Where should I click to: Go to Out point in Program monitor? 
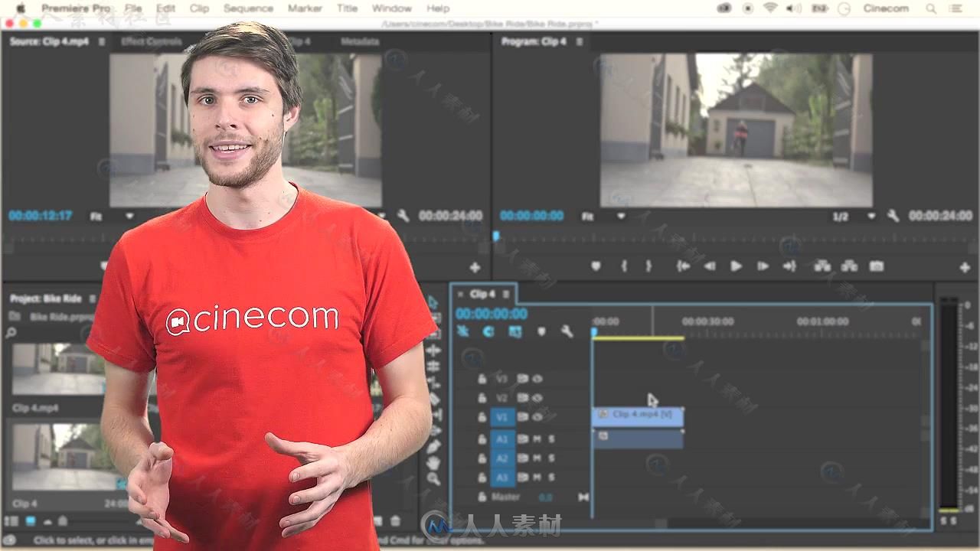[789, 266]
